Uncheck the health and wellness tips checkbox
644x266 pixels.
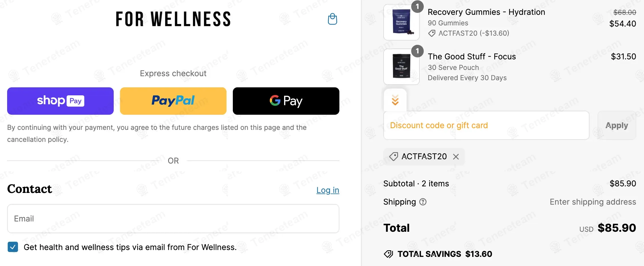pyautogui.click(x=13, y=247)
